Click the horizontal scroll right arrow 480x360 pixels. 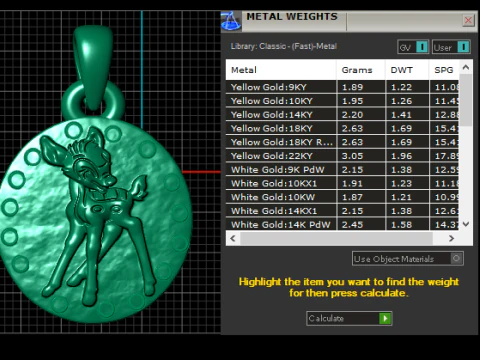(x=451, y=238)
